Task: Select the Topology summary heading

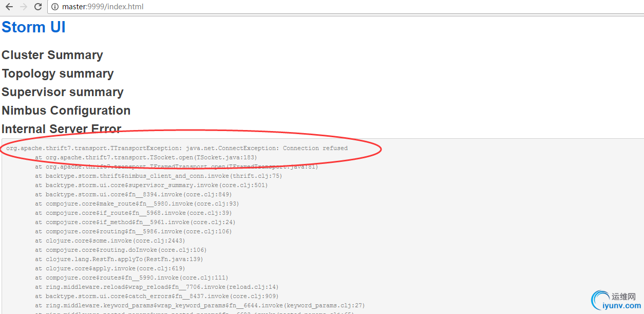Action: click(58, 73)
